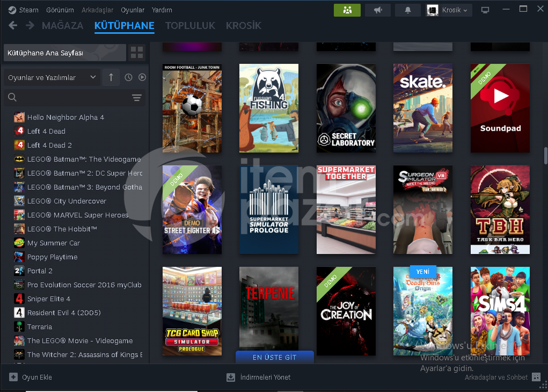Select Resident Evil 4 (2005)
Viewport: 548px width, 392px height.
tap(78, 313)
